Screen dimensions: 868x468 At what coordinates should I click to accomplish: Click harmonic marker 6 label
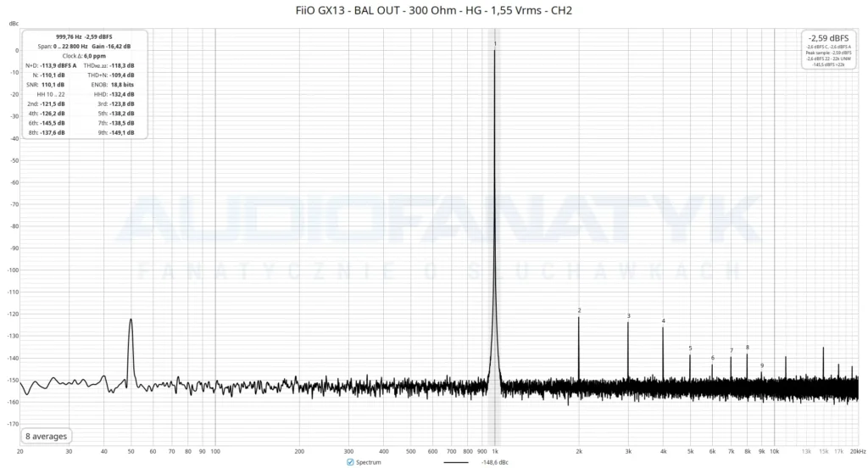pyautogui.click(x=712, y=358)
